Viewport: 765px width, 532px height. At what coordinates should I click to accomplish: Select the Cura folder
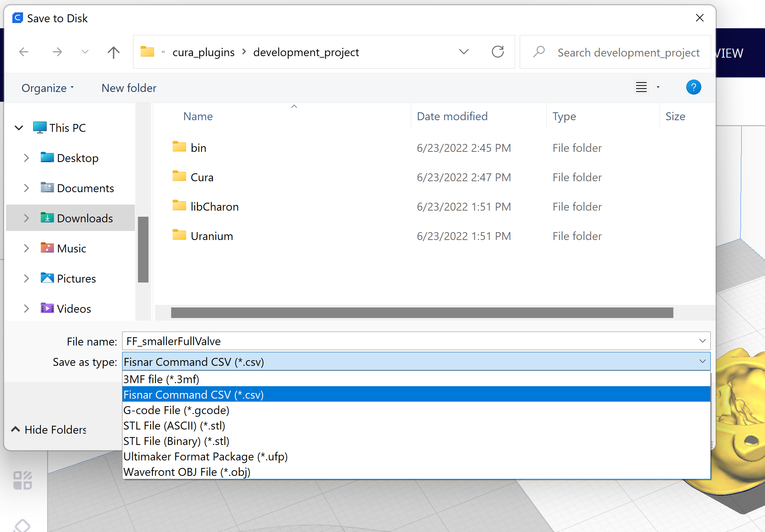point(202,177)
